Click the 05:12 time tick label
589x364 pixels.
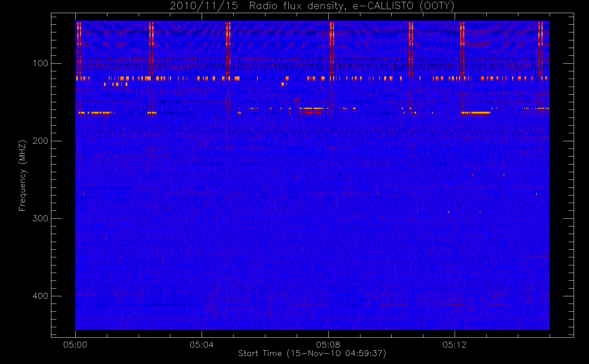click(455, 345)
